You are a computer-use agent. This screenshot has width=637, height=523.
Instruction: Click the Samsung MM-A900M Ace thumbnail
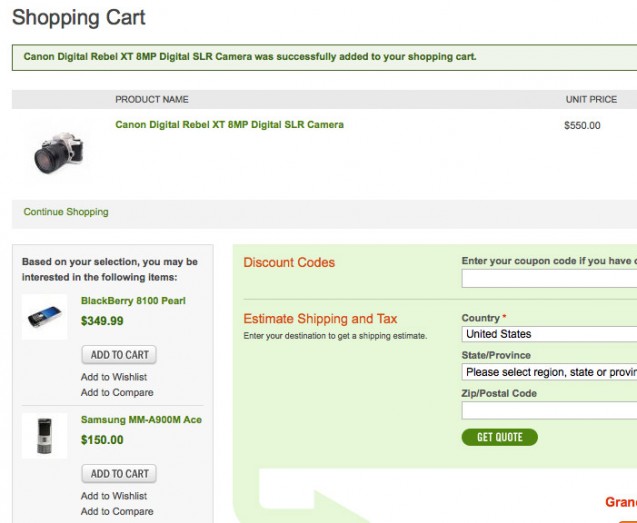44,436
